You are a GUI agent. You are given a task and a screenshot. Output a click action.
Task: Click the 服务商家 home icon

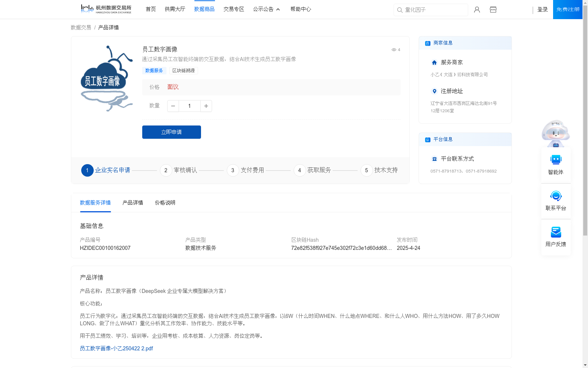[x=434, y=63]
